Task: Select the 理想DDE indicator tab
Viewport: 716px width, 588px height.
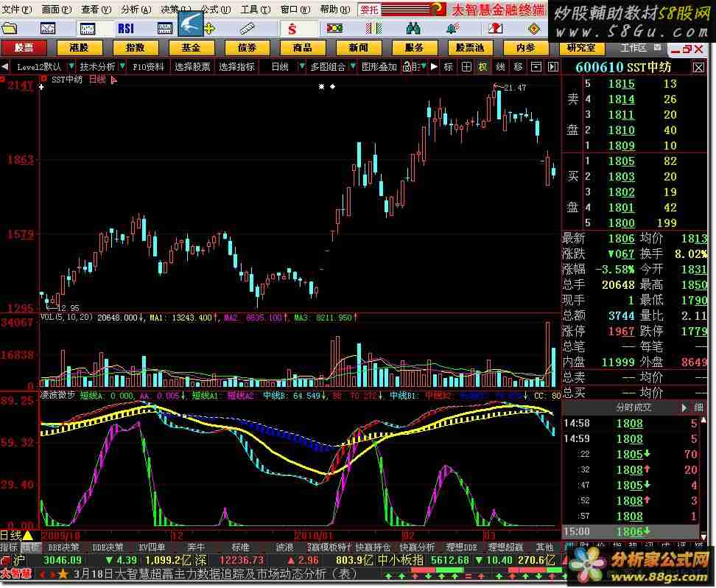Action: pyautogui.click(x=462, y=547)
